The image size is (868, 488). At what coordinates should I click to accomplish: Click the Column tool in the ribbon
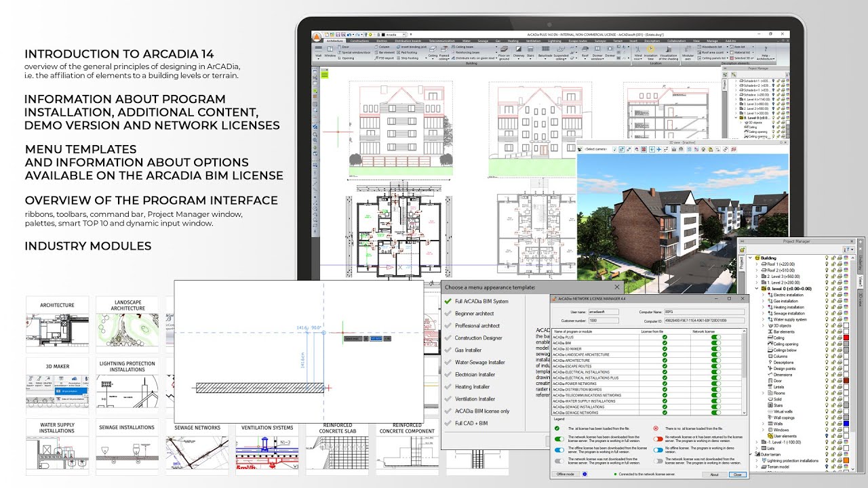(382, 47)
